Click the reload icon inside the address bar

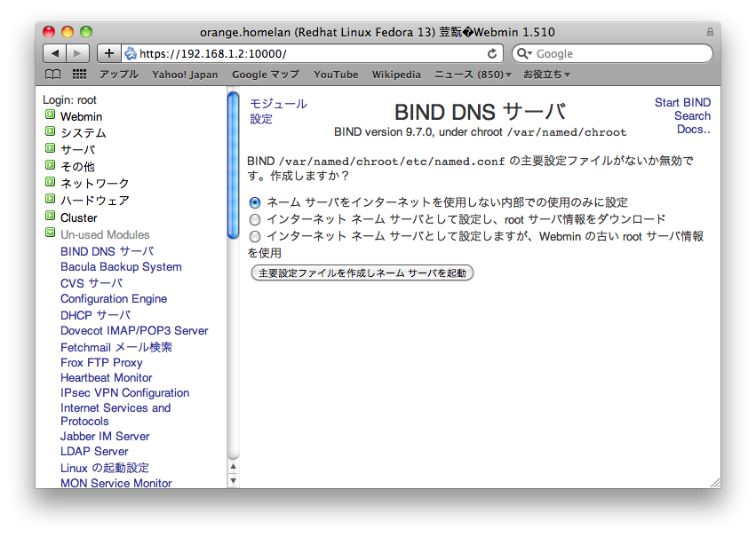click(x=494, y=52)
